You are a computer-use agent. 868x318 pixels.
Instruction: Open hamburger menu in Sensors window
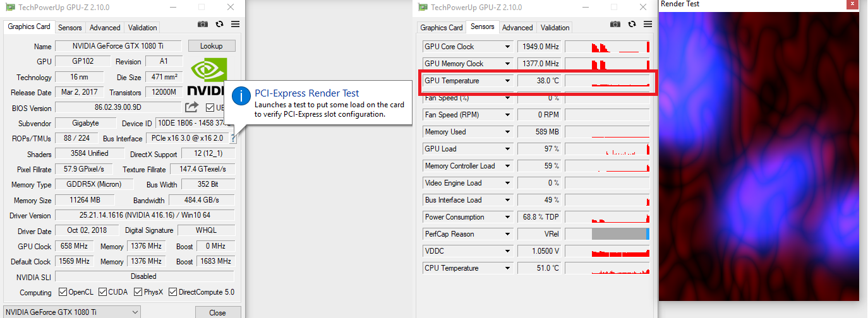pos(648,25)
